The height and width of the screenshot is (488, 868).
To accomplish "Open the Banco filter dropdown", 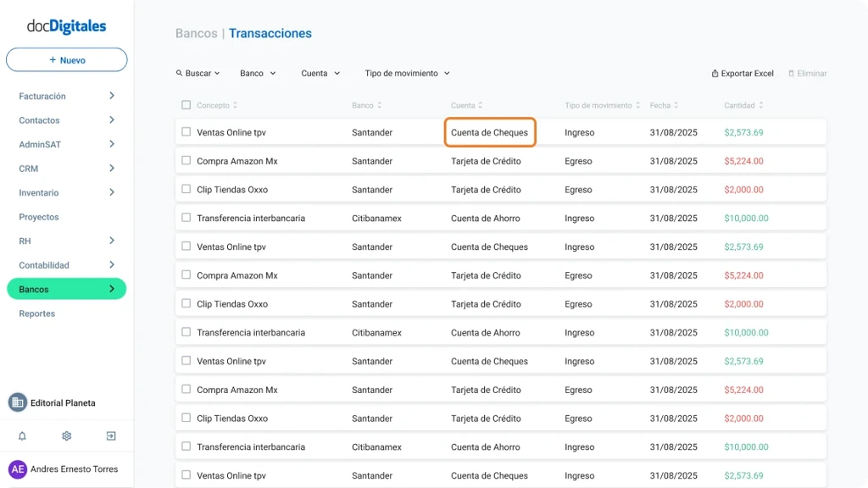I will pyautogui.click(x=257, y=73).
